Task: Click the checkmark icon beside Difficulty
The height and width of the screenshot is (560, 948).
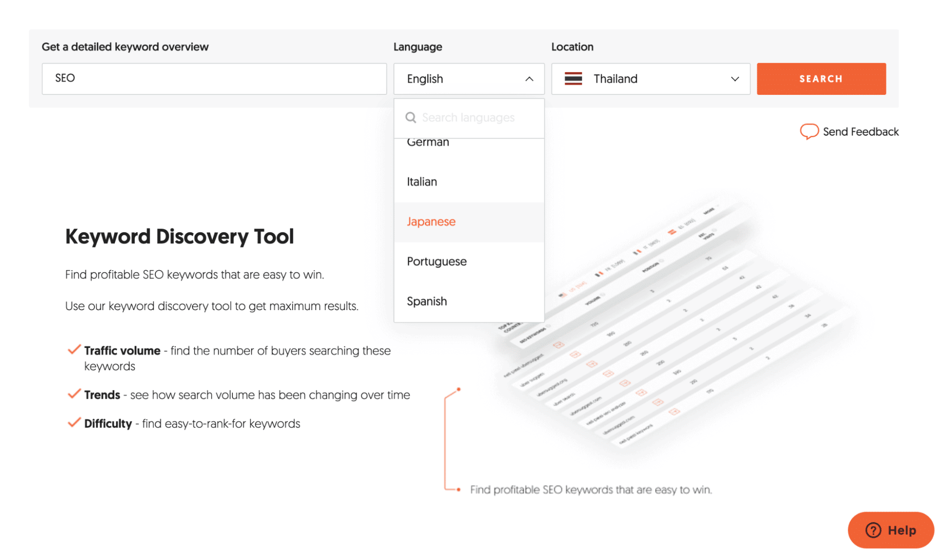Action: (74, 422)
